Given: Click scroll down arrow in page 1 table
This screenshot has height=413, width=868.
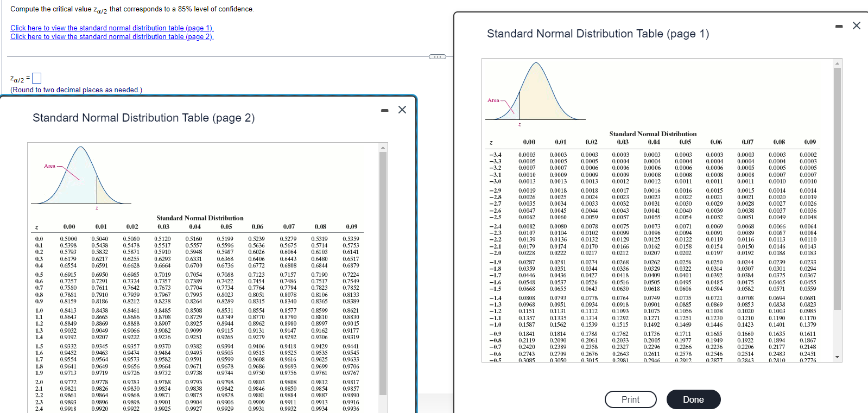Looking at the screenshot, I should point(837,357).
